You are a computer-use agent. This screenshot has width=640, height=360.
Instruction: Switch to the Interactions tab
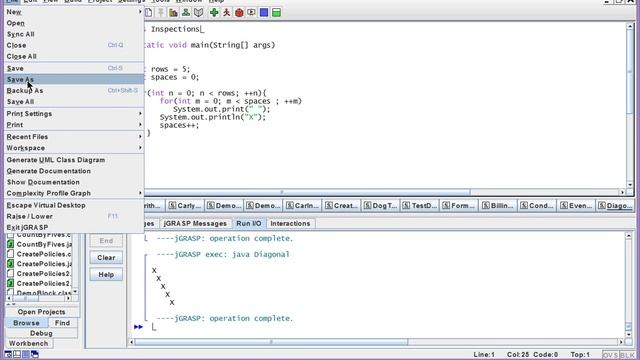tap(290, 224)
